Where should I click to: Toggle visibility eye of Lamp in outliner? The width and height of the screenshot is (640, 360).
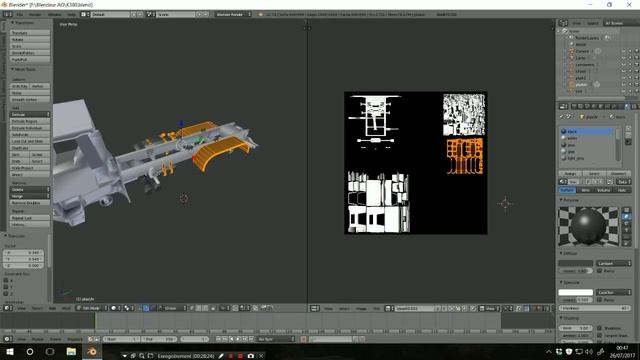click(623, 58)
